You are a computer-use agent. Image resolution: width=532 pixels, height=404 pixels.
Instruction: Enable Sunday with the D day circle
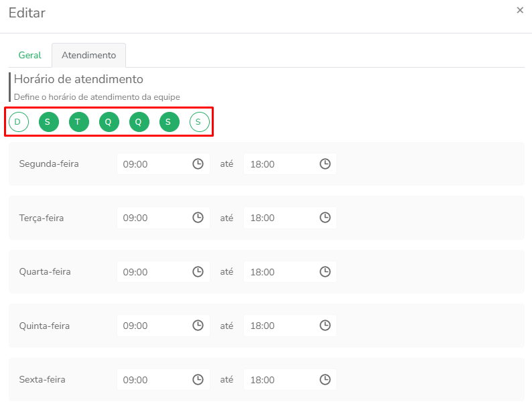(x=19, y=122)
